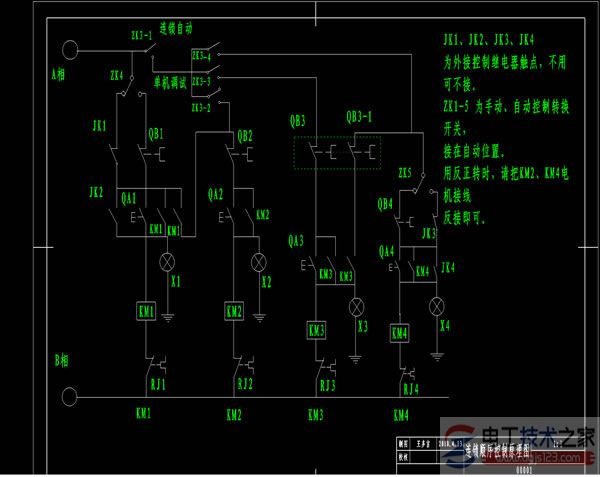
Task: Pick the KM1 contactor coil box
Action: pyautogui.click(x=146, y=311)
